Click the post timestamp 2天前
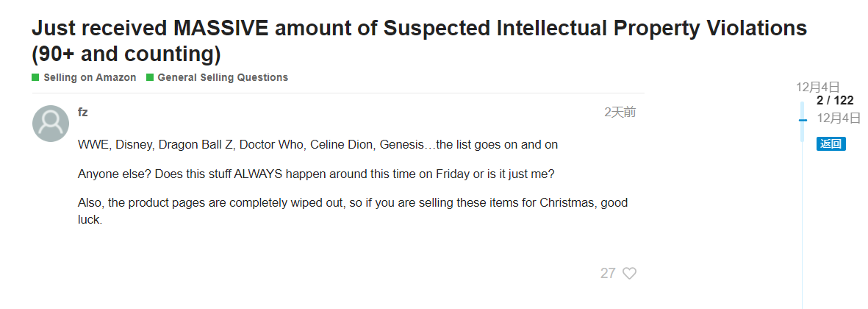Viewport: 868px width, 309px height. pos(620,112)
